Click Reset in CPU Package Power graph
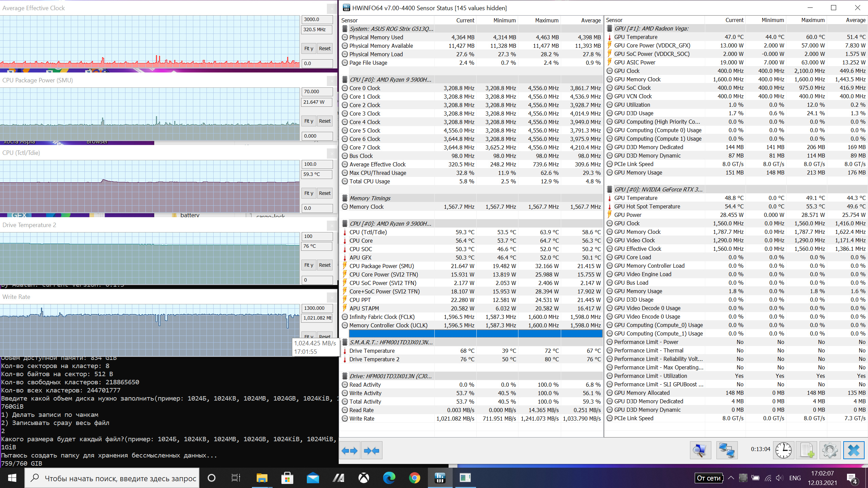868x488 pixels. 324,121
